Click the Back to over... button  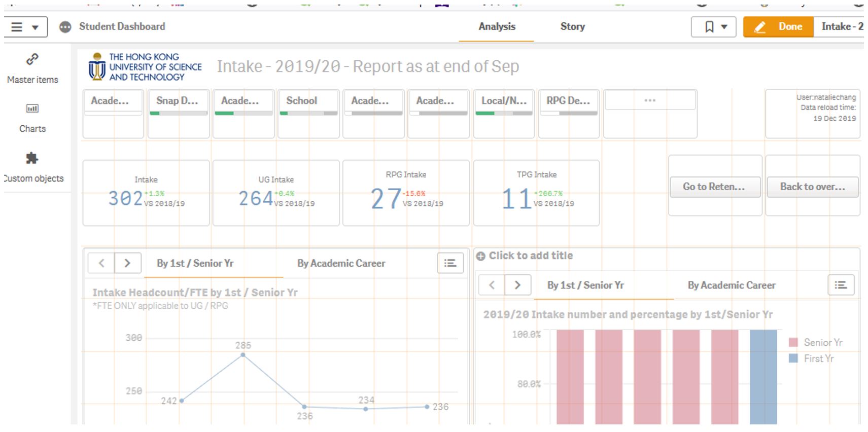[x=813, y=187]
